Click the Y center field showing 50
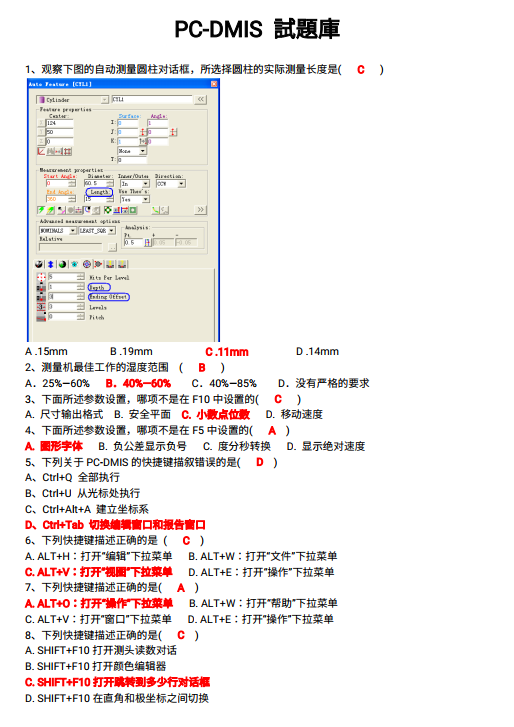The height and width of the screenshot is (727, 514). pyautogui.click(x=60, y=132)
